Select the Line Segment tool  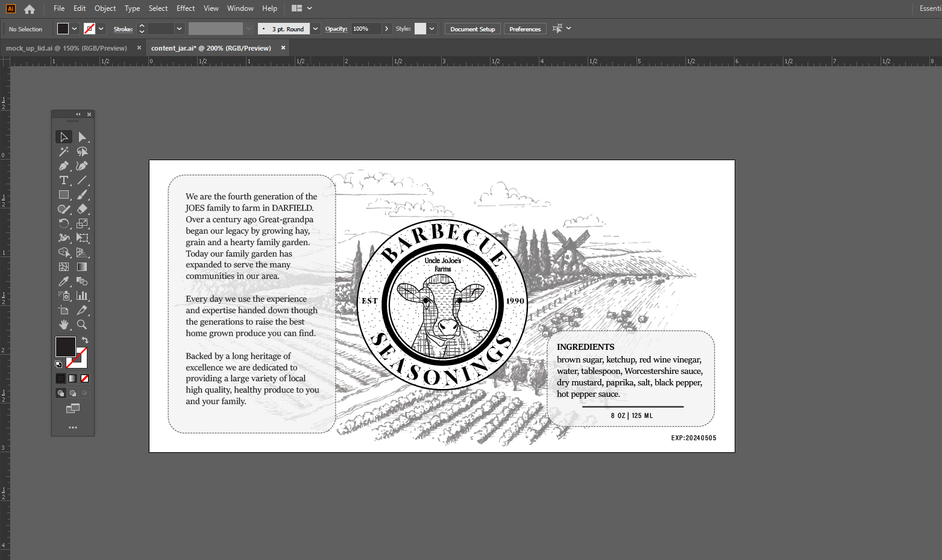(83, 180)
